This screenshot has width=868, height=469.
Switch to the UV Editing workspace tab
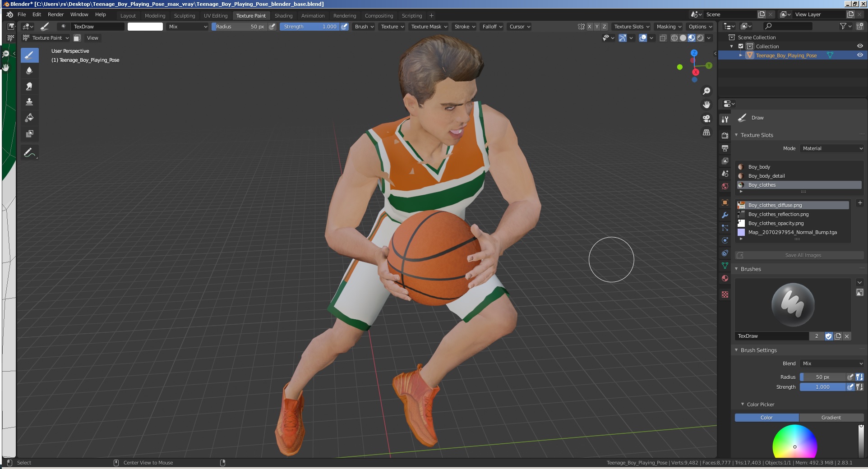(x=216, y=16)
